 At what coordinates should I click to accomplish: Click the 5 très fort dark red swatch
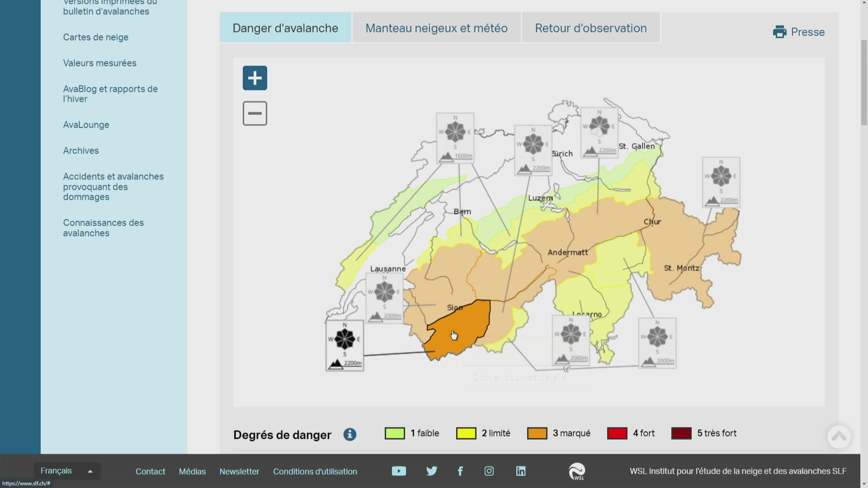point(681,433)
